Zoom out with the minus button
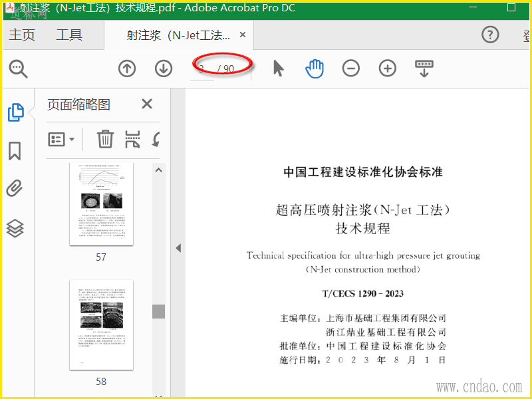 351,68
